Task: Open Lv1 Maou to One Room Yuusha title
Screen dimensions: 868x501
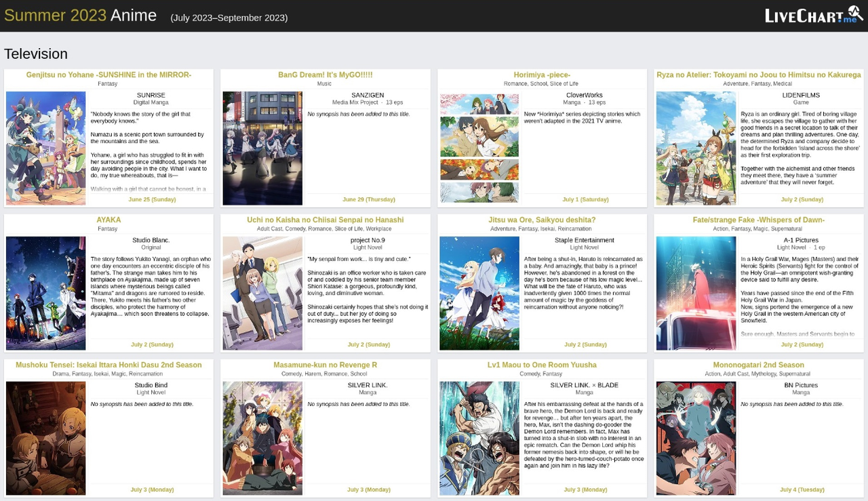Action: point(542,365)
